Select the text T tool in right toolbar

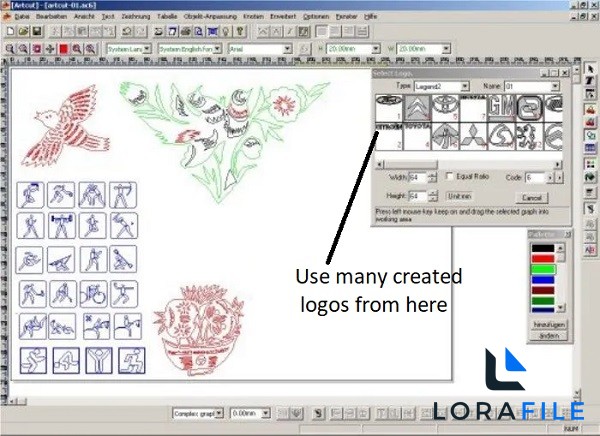590,81
